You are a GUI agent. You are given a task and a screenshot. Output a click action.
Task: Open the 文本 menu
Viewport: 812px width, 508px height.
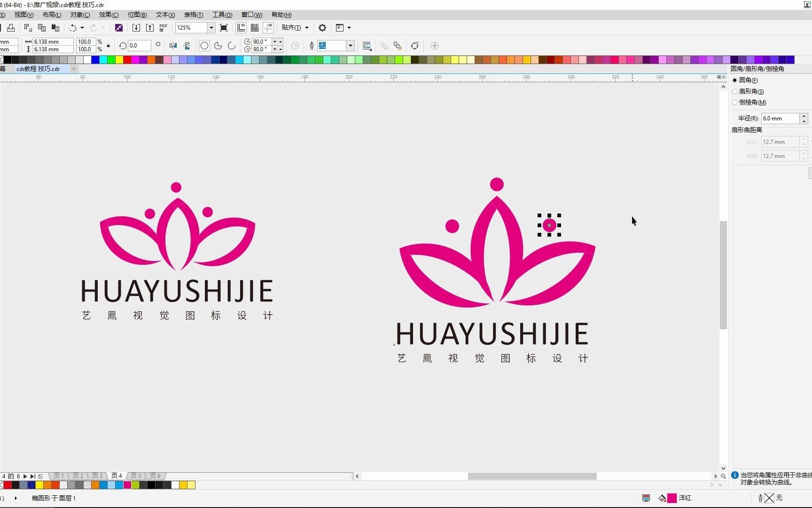pos(165,15)
